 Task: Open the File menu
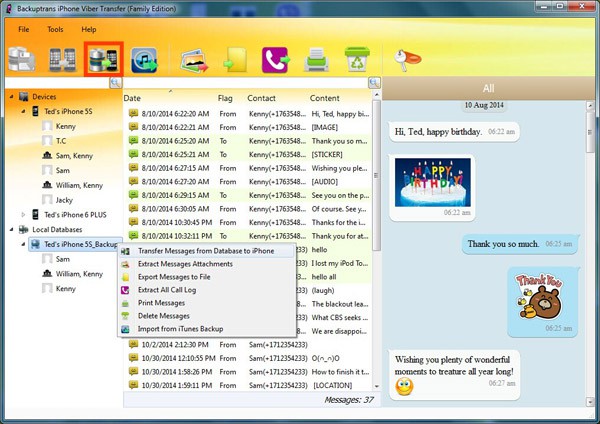coord(23,29)
